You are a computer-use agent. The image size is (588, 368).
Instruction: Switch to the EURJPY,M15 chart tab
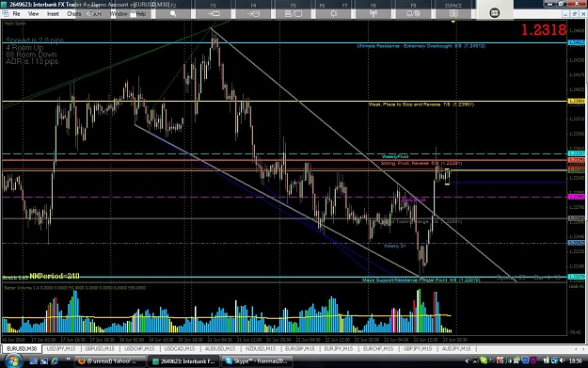(x=339, y=349)
